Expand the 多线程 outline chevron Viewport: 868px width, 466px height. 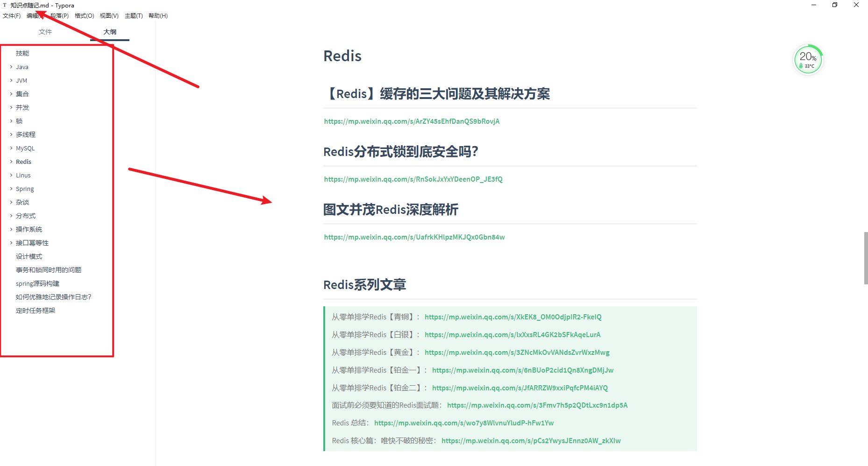pyautogui.click(x=11, y=134)
